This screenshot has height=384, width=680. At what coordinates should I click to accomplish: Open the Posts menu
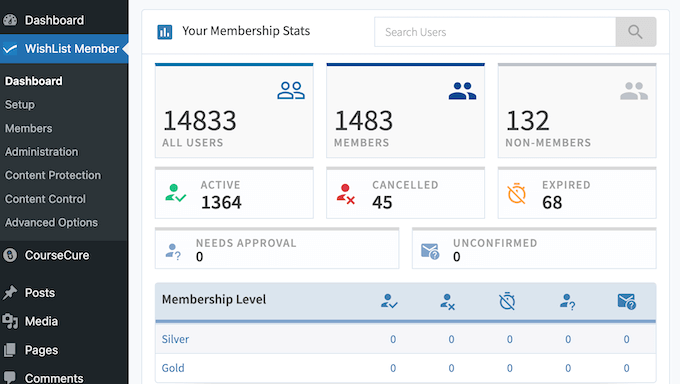click(x=64, y=293)
